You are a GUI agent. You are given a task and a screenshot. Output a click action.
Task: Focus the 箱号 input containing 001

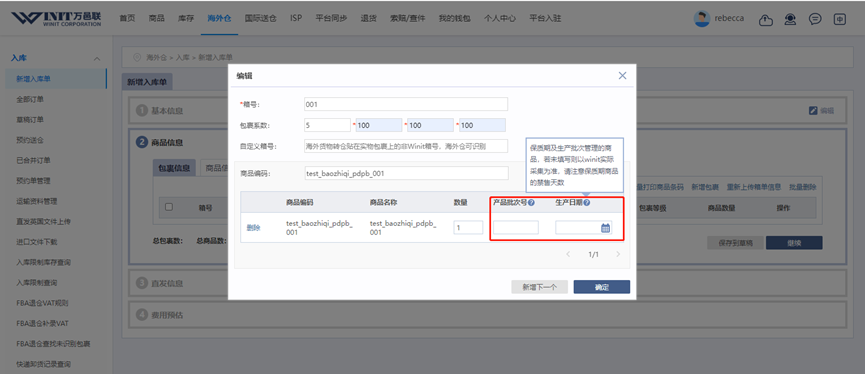tap(405, 104)
